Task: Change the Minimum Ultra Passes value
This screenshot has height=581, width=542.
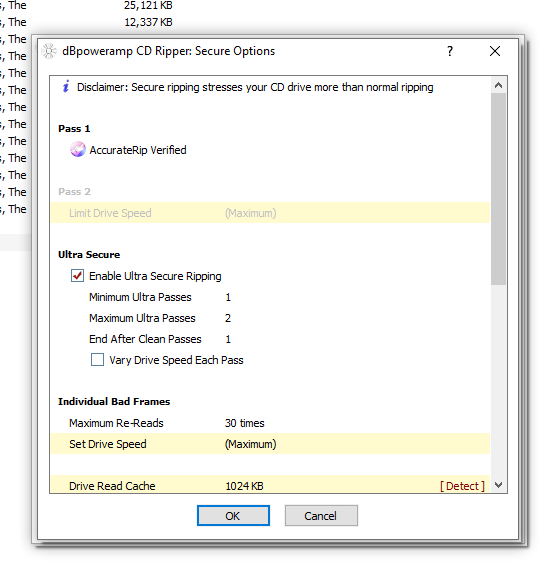Action: click(228, 297)
